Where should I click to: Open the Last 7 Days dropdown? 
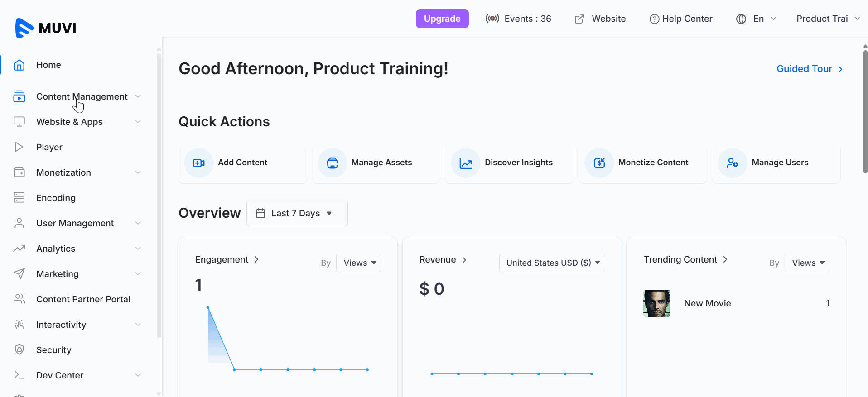tap(297, 213)
